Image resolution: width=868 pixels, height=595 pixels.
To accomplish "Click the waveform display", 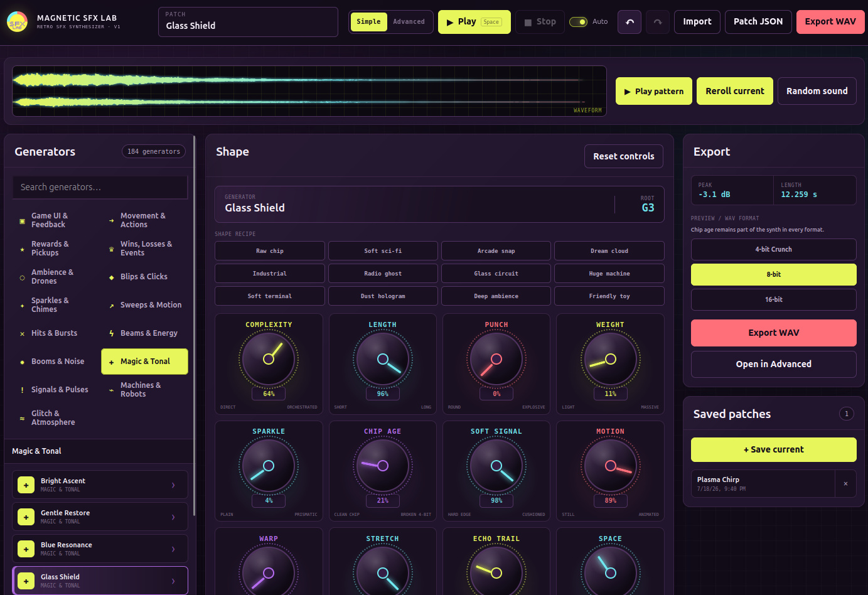I will pyautogui.click(x=309, y=91).
